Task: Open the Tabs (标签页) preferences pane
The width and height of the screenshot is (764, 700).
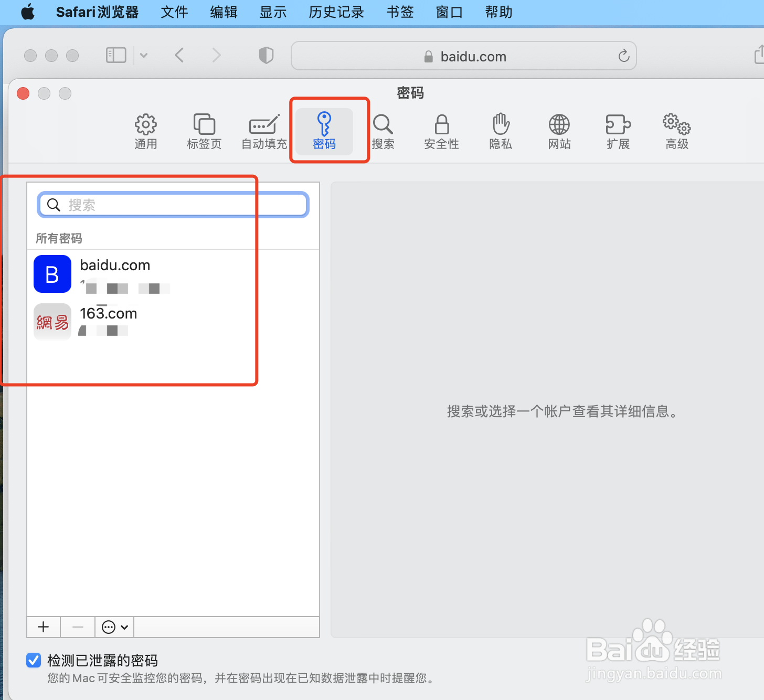Action: pyautogui.click(x=204, y=131)
